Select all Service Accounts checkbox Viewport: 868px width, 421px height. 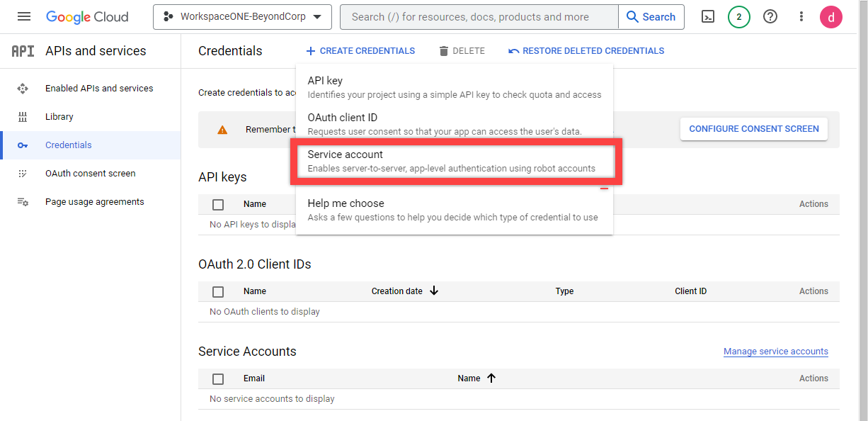[x=218, y=379]
